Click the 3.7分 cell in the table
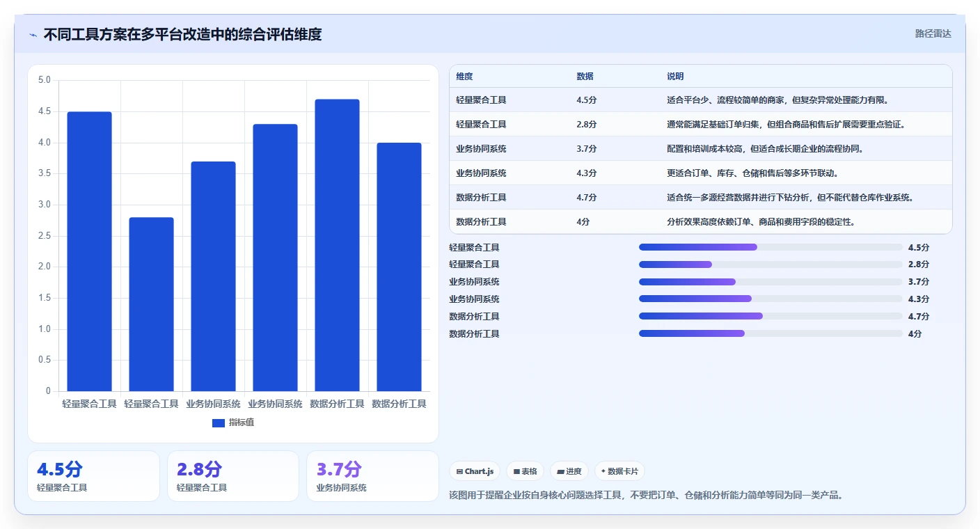980x529 pixels. pos(587,148)
